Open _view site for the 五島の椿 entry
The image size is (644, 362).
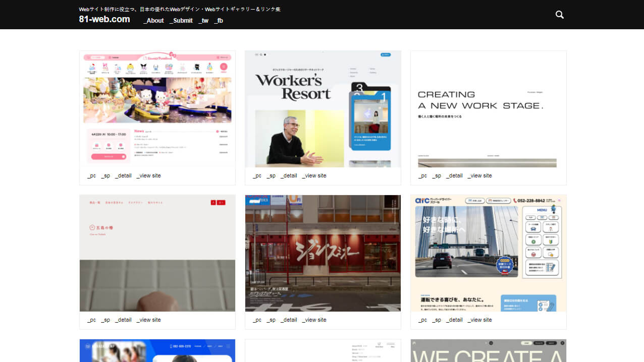(x=148, y=320)
